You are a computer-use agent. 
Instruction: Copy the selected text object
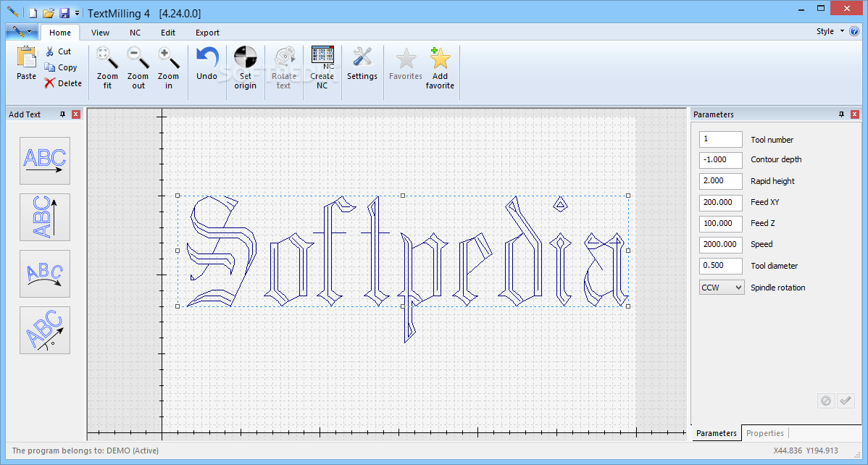coord(60,67)
